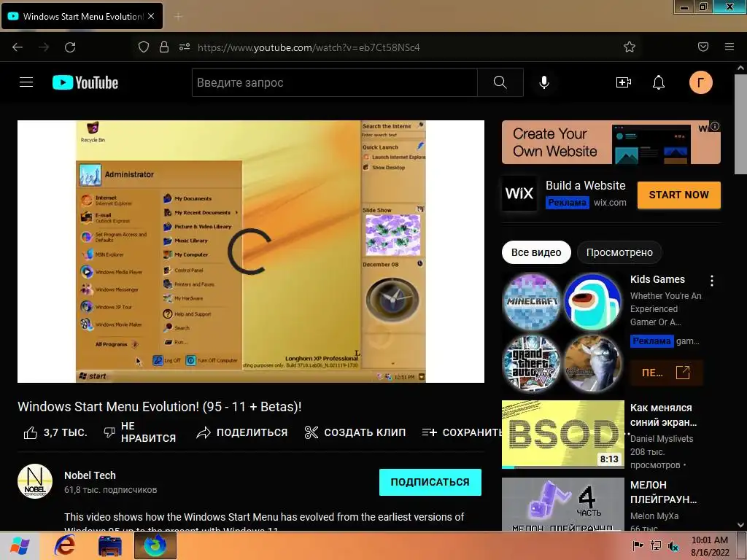Click the browser address bar URL

tap(309, 47)
